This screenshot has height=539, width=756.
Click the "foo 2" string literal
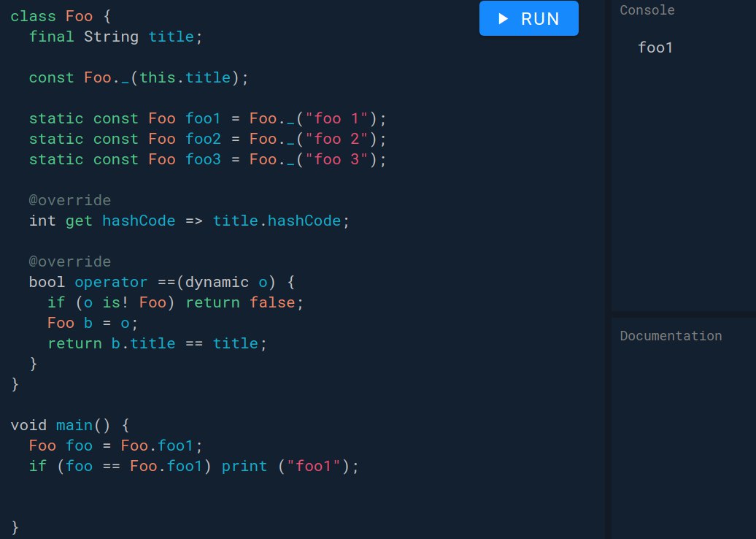[336, 139]
